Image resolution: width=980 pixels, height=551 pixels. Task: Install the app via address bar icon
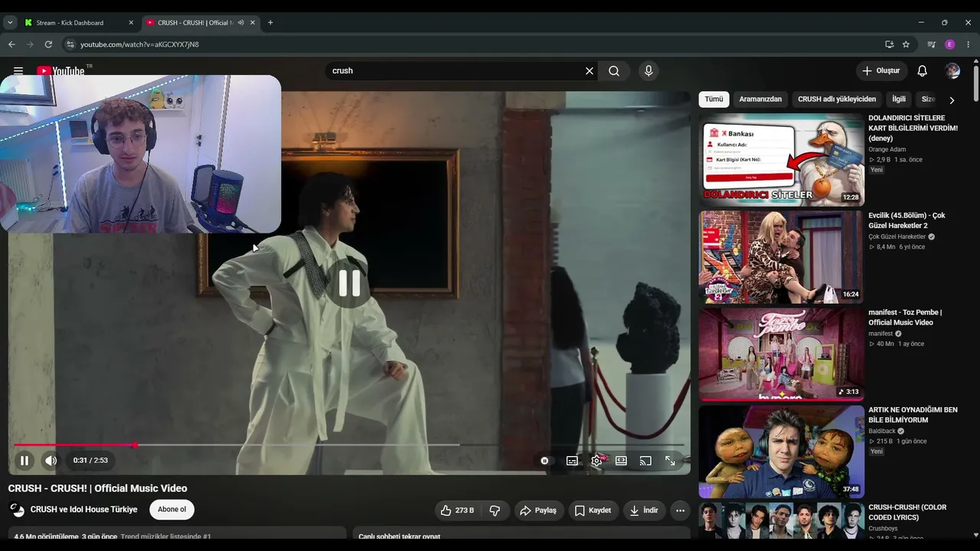coord(889,44)
